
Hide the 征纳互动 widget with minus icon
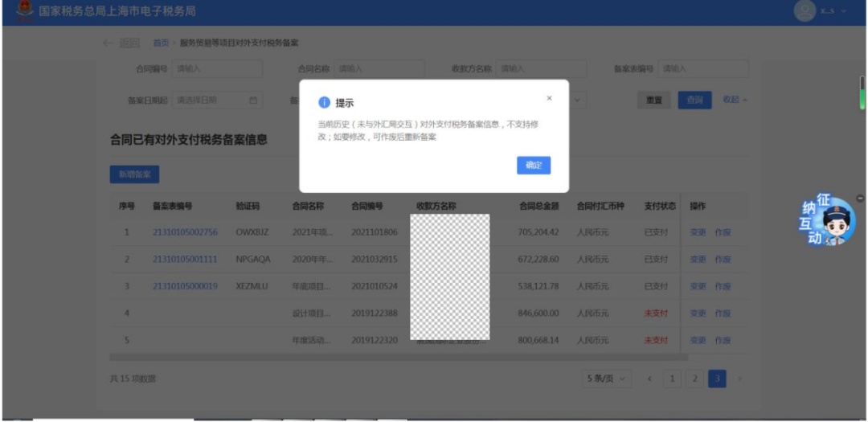(860, 198)
